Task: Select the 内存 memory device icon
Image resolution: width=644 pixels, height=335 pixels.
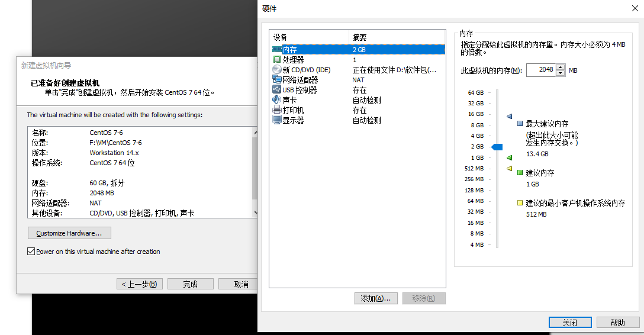Action: point(277,50)
